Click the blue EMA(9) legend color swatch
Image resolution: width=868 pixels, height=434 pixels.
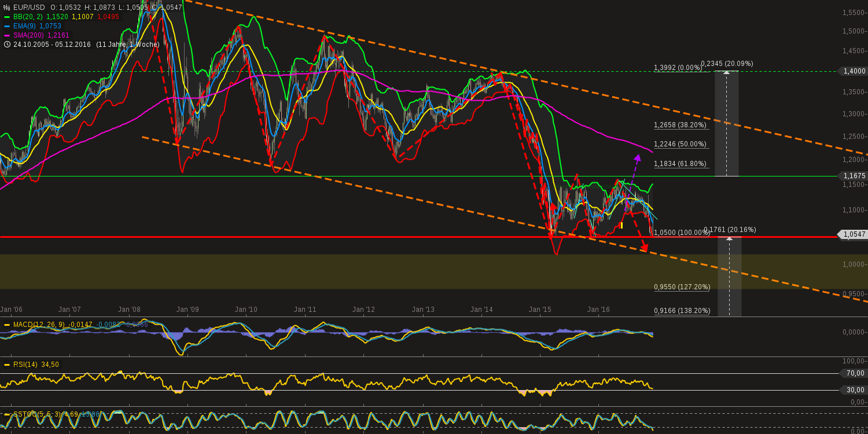(x=7, y=26)
